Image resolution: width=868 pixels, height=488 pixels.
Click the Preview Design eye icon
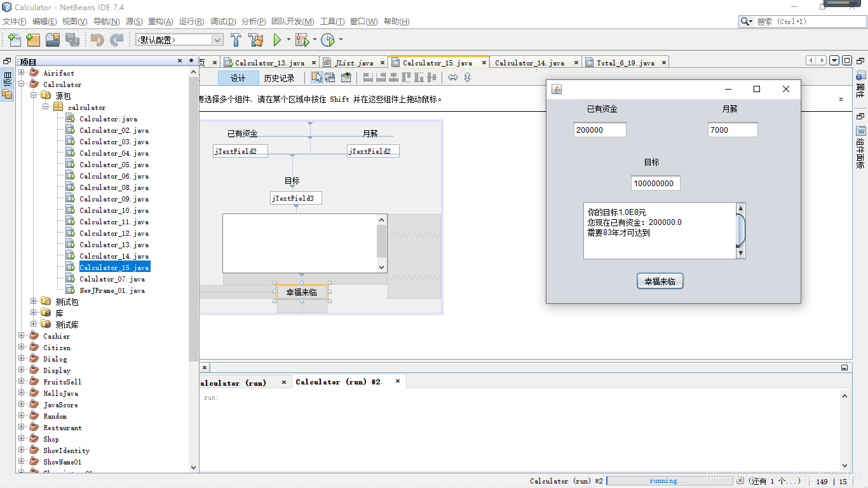click(x=346, y=78)
